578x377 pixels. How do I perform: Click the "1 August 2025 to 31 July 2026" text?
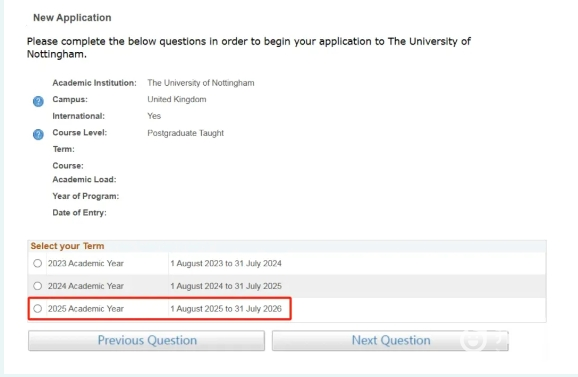(226, 308)
